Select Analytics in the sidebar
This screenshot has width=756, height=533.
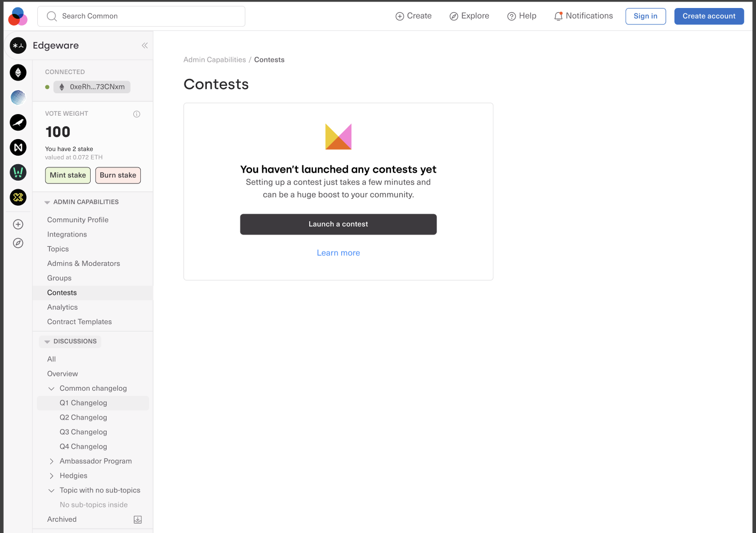[62, 307]
